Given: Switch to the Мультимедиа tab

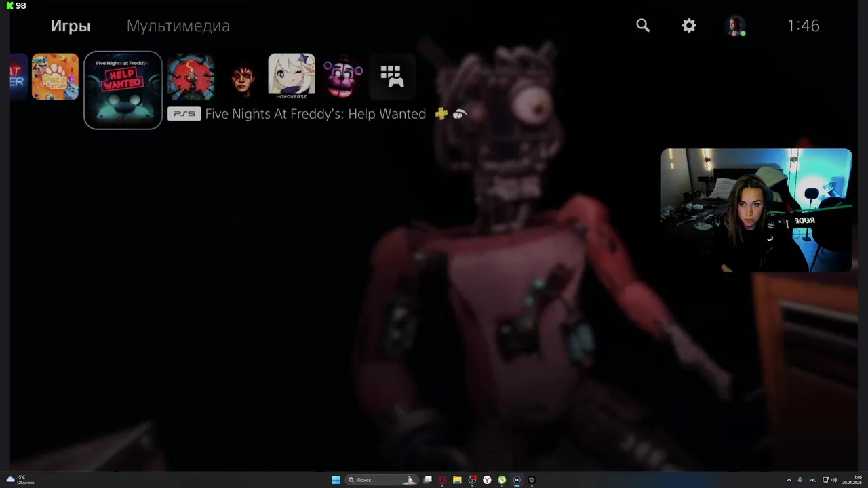Looking at the screenshot, I should 178,26.
